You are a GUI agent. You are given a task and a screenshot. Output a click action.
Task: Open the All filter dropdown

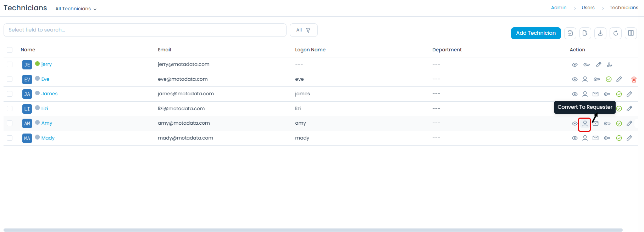(304, 30)
